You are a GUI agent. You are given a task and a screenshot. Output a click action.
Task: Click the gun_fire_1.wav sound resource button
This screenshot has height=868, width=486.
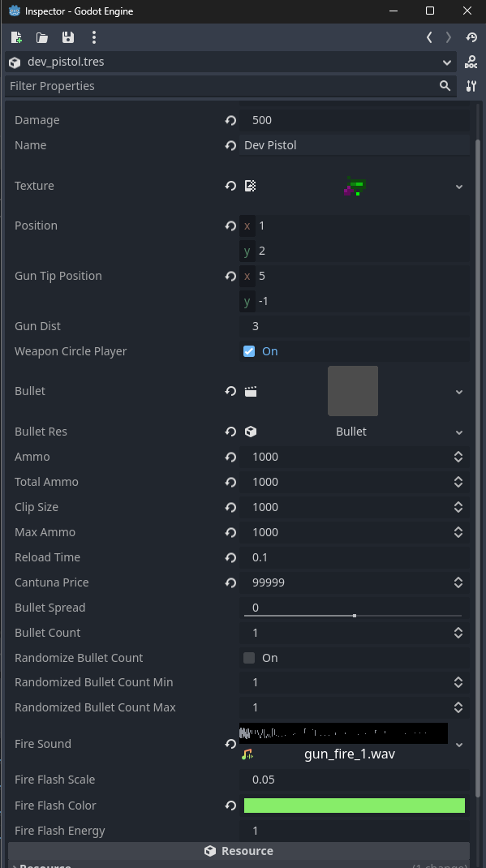click(x=349, y=754)
